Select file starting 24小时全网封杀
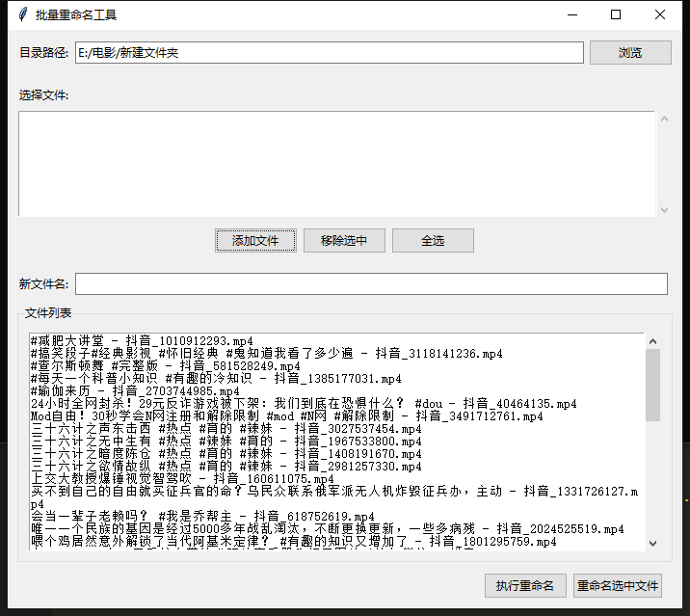 [x=304, y=404]
